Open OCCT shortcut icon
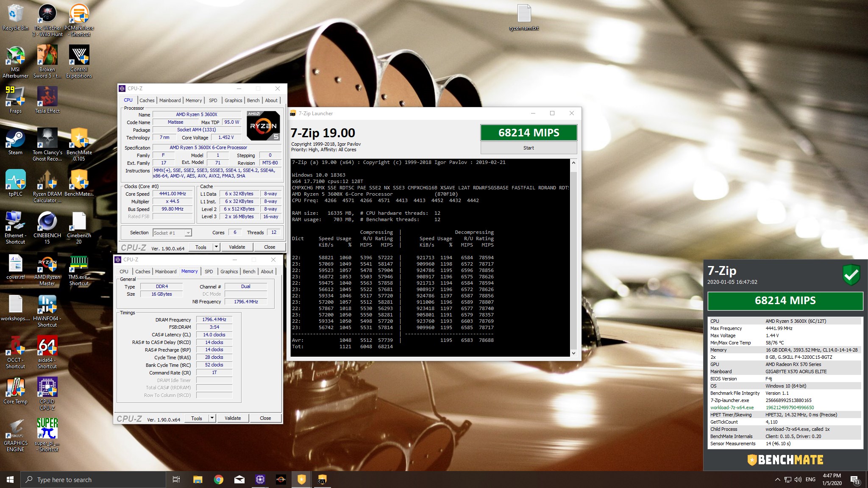 click(15, 352)
